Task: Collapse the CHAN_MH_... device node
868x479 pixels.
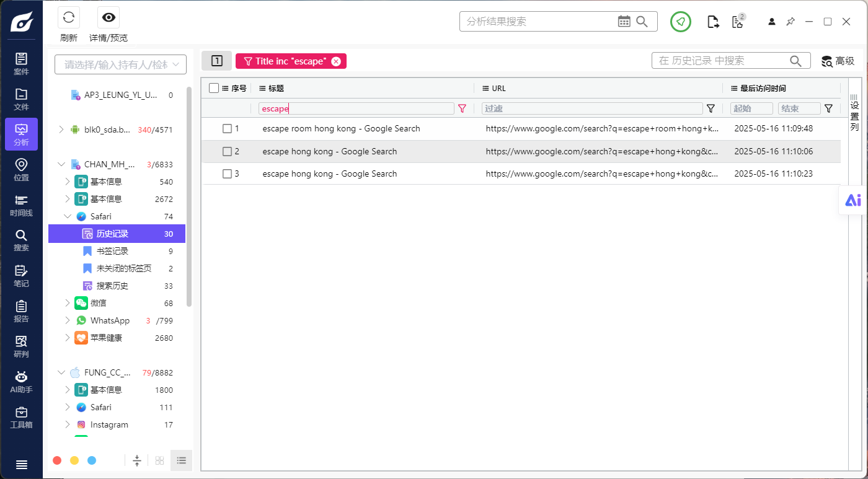Action: tap(61, 164)
